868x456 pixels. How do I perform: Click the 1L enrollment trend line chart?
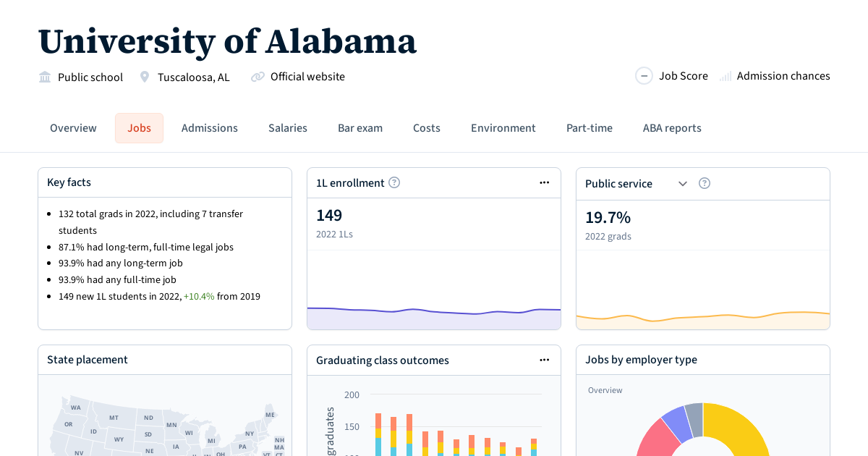tap(434, 311)
